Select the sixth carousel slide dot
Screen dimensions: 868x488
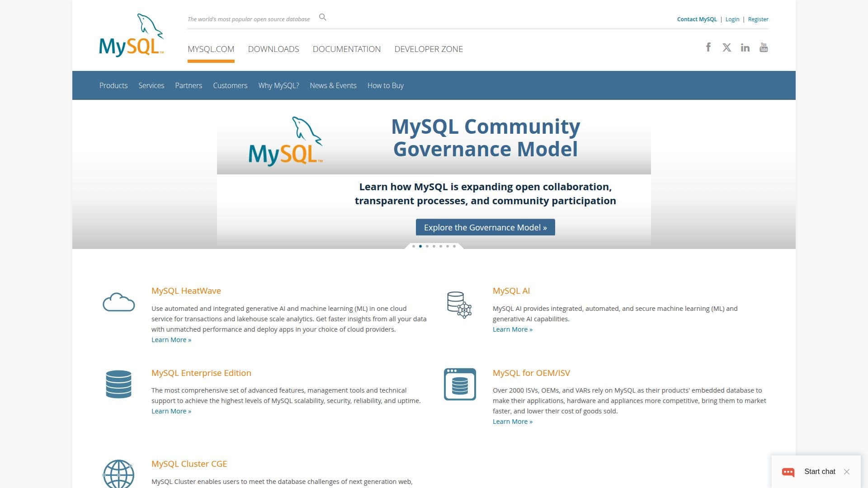click(448, 246)
